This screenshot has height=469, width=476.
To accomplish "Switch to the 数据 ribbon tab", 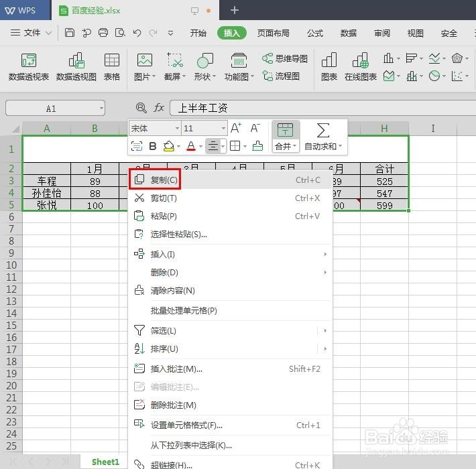I will coord(348,33).
